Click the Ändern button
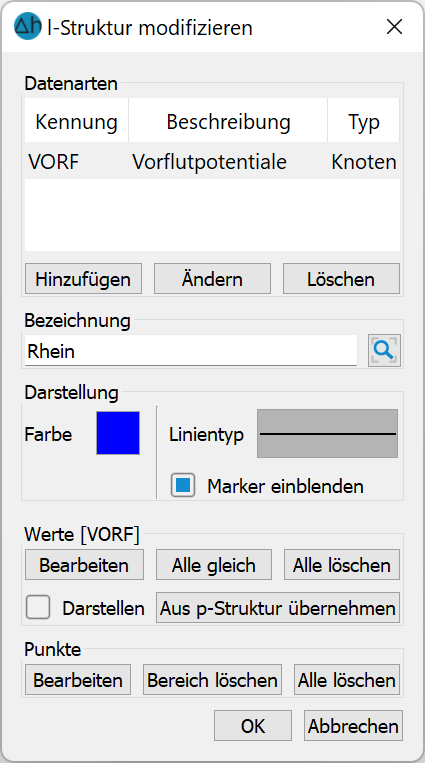 click(212, 279)
